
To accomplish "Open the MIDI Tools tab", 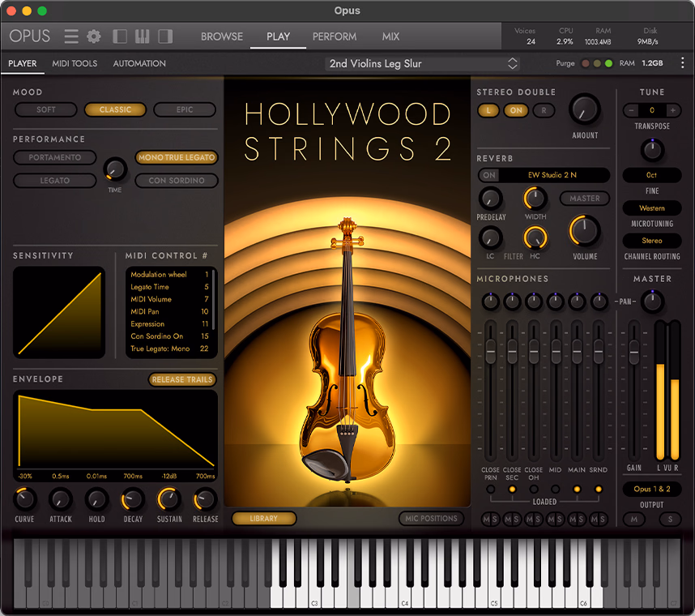I will [75, 63].
